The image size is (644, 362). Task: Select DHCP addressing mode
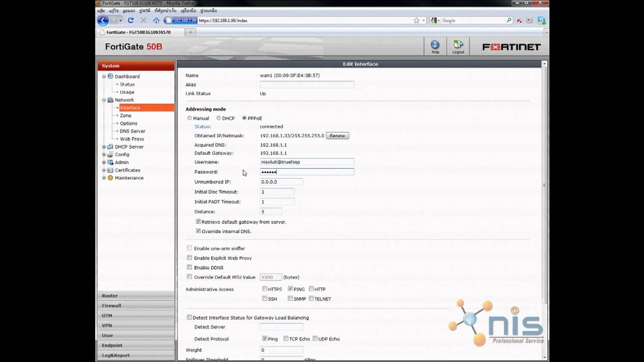(219, 118)
